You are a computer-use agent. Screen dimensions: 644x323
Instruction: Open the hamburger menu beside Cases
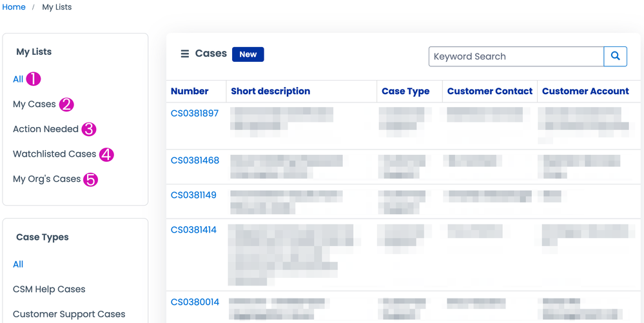[x=184, y=54]
